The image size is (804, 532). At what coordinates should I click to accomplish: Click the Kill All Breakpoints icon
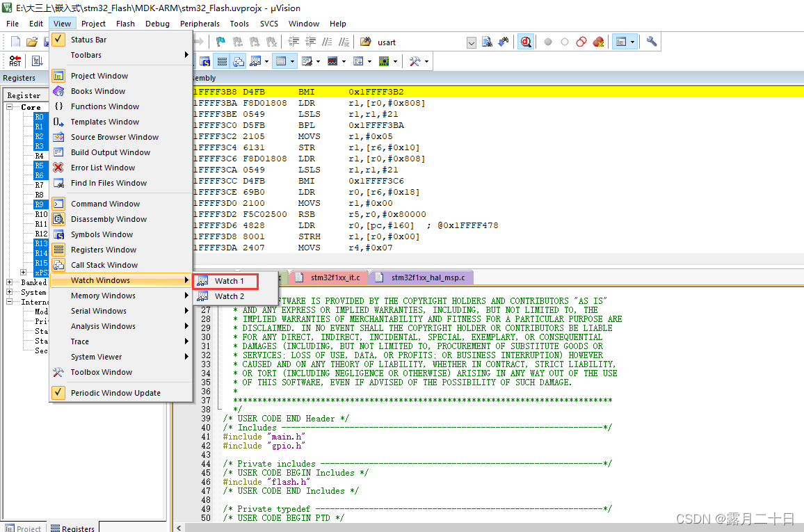point(598,42)
